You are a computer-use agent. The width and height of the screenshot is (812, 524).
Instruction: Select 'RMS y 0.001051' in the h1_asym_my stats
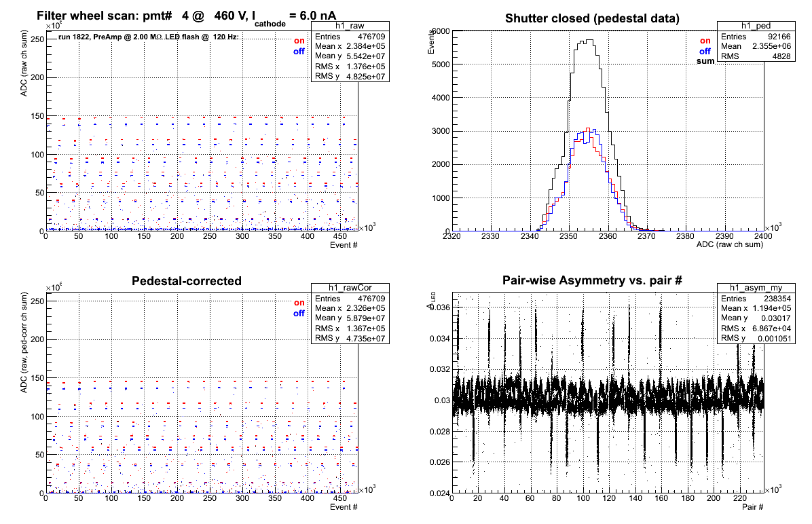[x=756, y=338]
